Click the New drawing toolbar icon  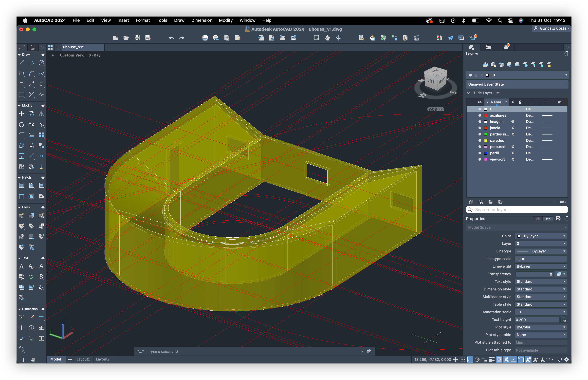pos(115,38)
